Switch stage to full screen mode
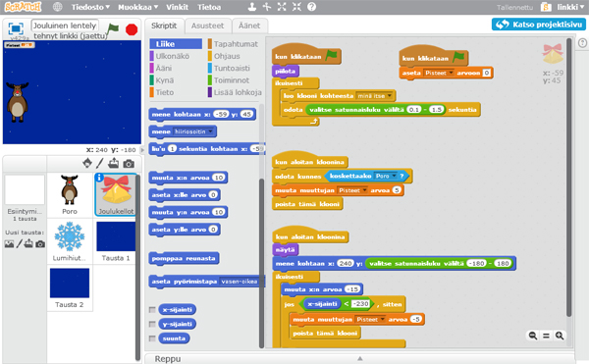Viewport: 589px width, 364px height. [16, 28]
